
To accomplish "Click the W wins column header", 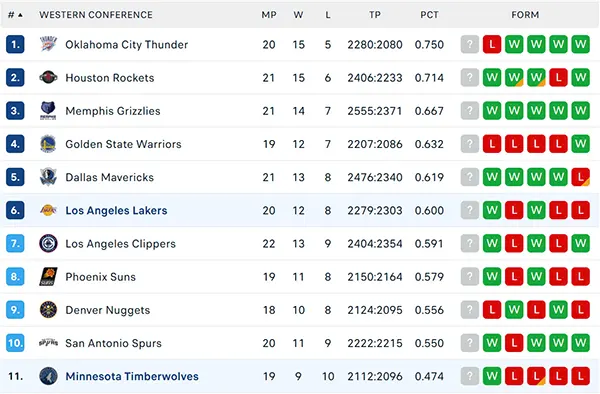I will [298, 15].
